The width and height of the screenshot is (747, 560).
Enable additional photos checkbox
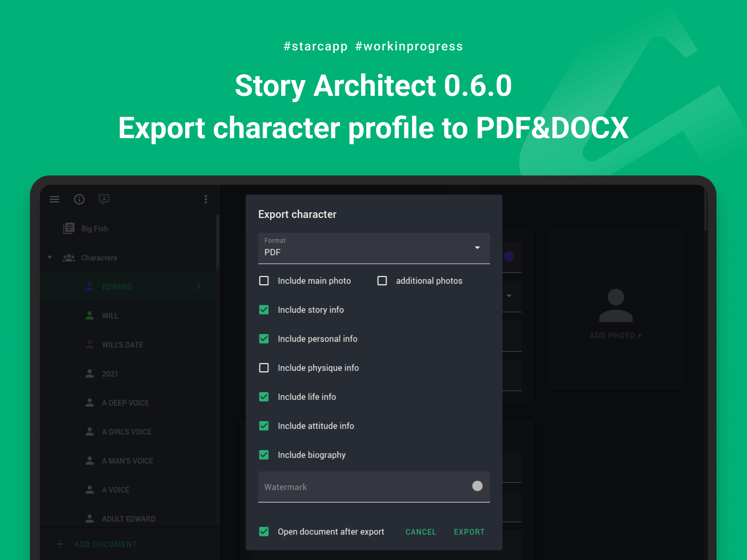point(382,281)
